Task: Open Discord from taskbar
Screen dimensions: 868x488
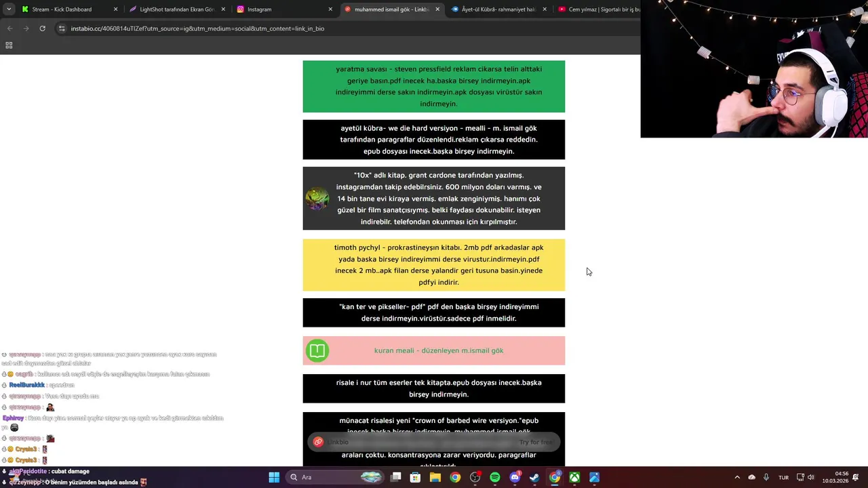Action: tap(515, 477)
